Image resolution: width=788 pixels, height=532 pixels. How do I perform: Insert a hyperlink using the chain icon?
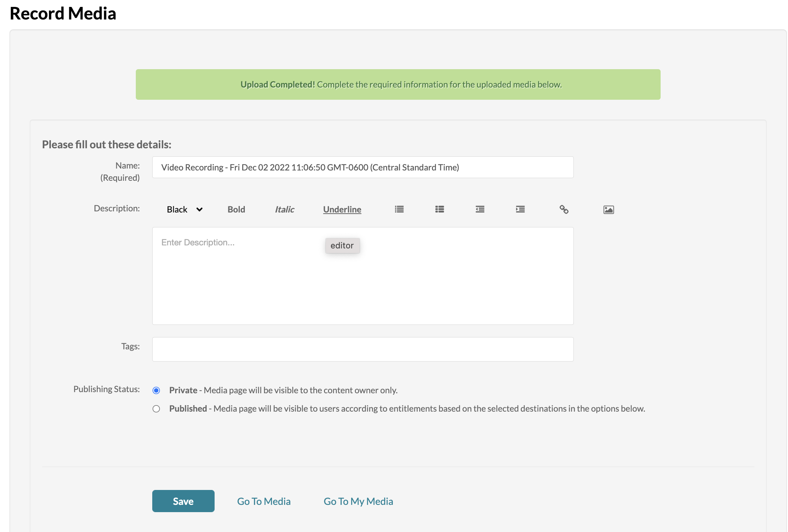564,209
